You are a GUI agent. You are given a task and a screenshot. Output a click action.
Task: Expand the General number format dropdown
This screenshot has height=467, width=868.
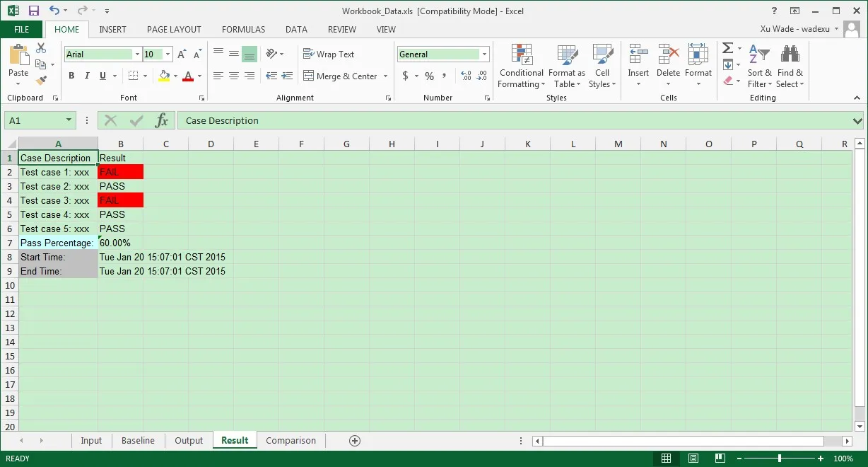click(484, 54)
